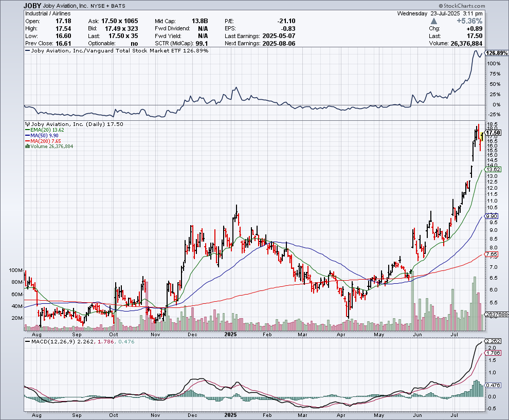Click the StockCharts.com copyright link
This screenshot has height=420, width=509.
(462, 6)
